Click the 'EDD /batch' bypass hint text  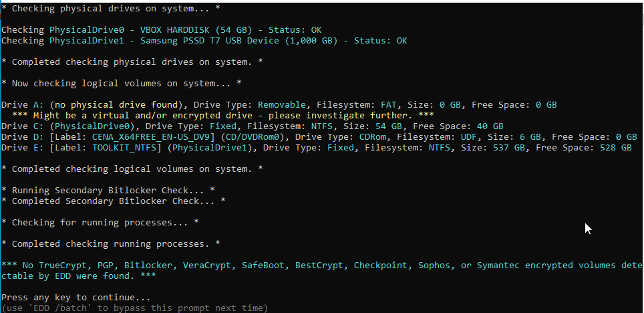click(134, 308)
